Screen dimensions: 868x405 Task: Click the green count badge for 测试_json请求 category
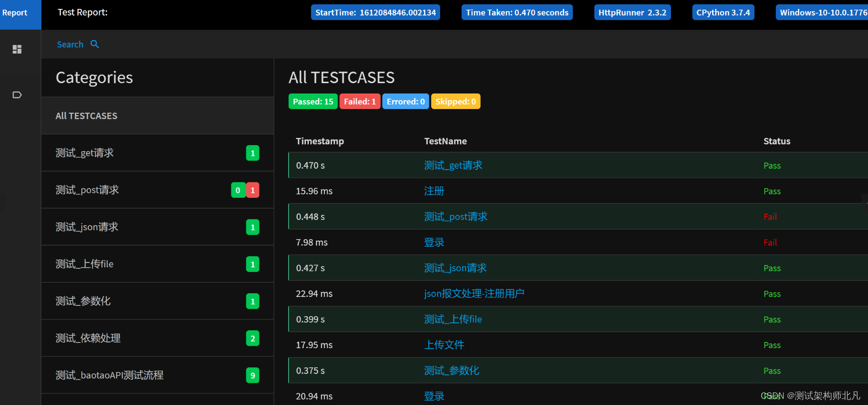[253, 227]
